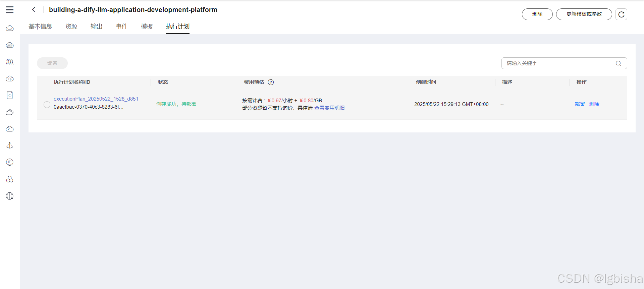Image resolution: width=644 pixels, height=289 pixels.
Task: Click the 创建时间 column header
Action: (426, 82)
